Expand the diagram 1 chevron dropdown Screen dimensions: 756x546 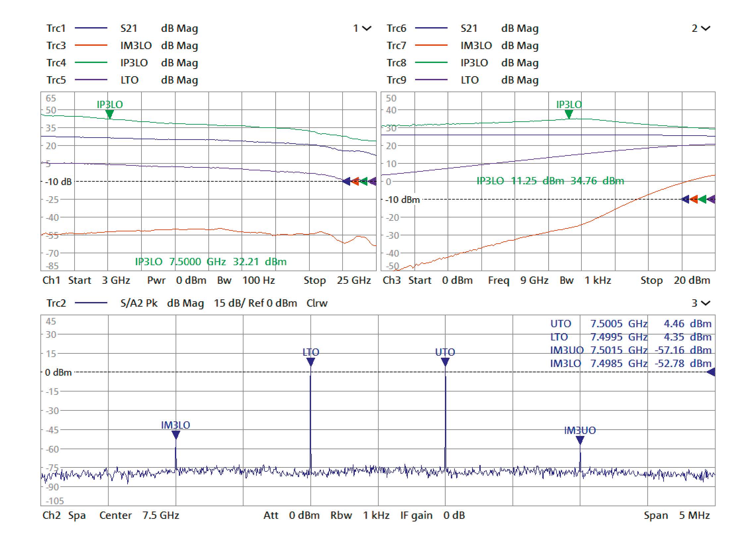tap(366, 29)
